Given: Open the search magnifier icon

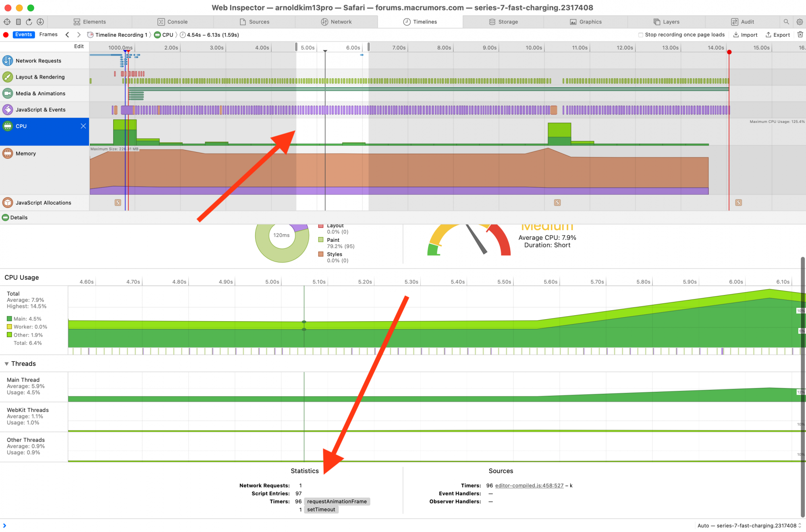Looking at the screenshot, I should 786,22.
